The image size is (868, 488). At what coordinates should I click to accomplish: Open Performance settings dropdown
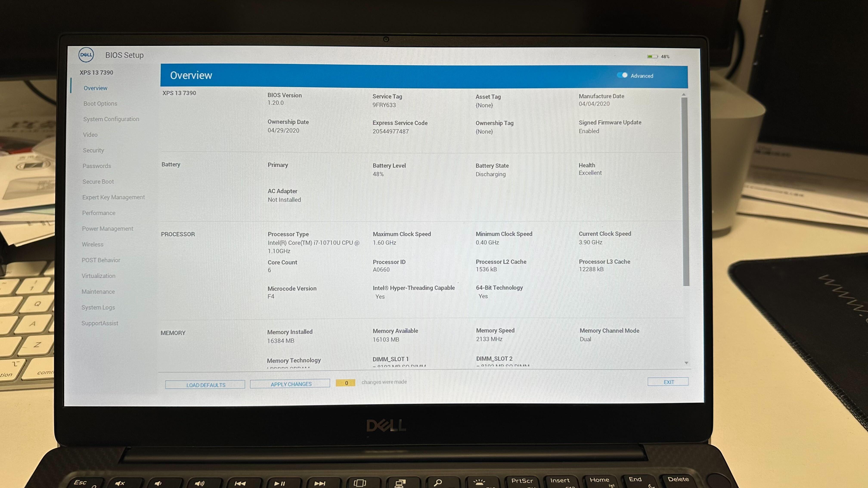(98, 213)
